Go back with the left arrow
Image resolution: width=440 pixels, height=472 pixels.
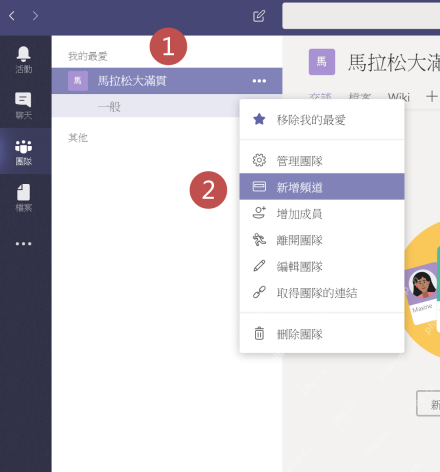click(12, 16)
